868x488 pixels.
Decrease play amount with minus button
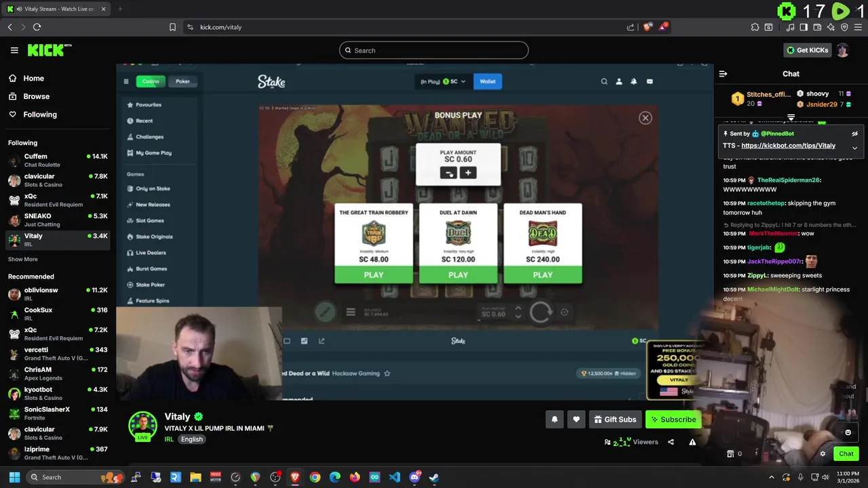[x=448, y=174]
